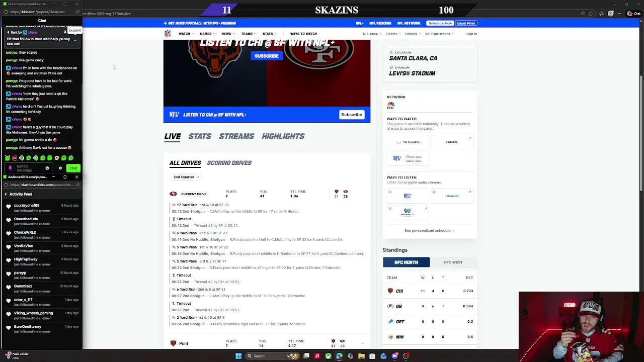
Task: Select the Scoring Drives tab
Action: coord(229,163)
